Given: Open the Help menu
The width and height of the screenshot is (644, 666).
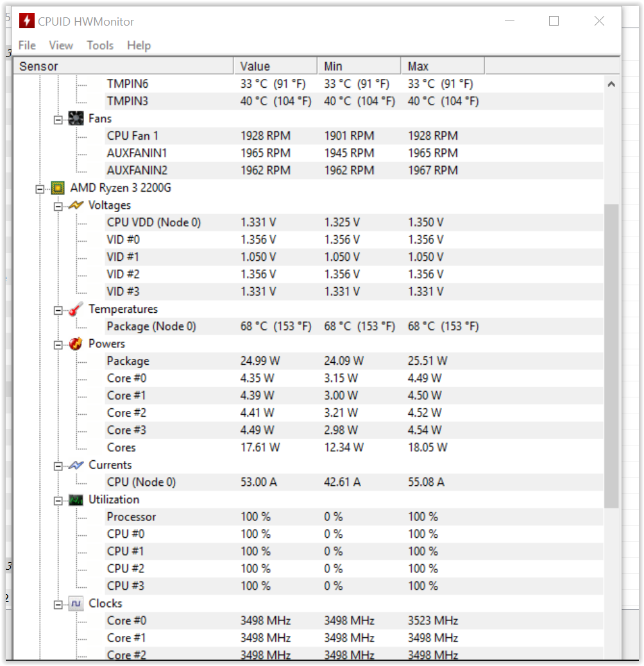Looking at the screenshot, I should point(139,46).
